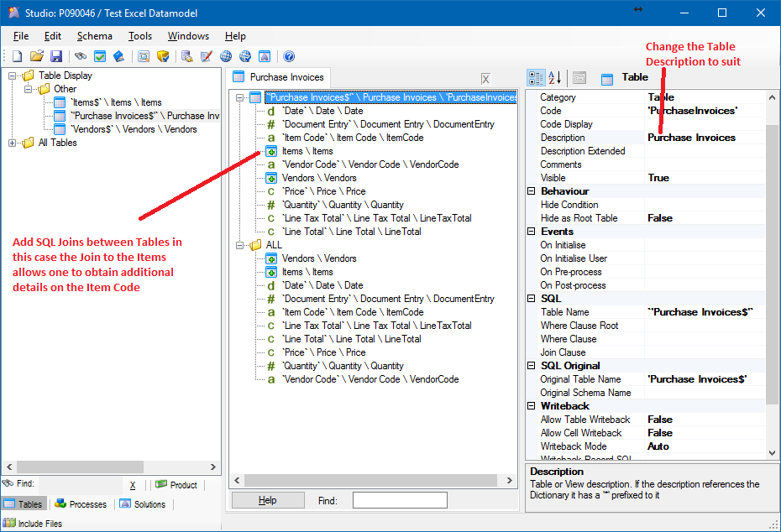The image size is (781, 532).
Task: Click the Property Pages icon in property grid
Action: tap(579, 78)
